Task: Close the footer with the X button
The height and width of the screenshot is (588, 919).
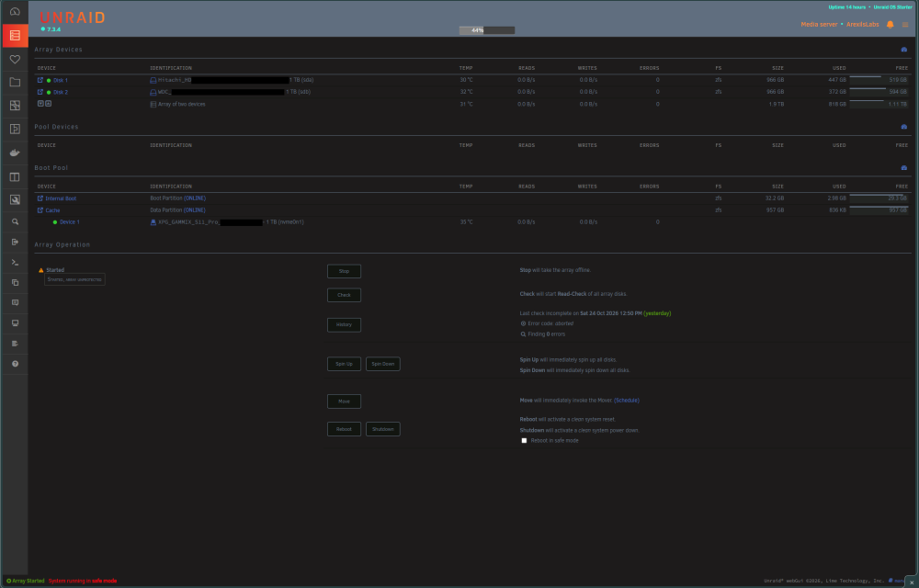Action: (x=912, y=582)
